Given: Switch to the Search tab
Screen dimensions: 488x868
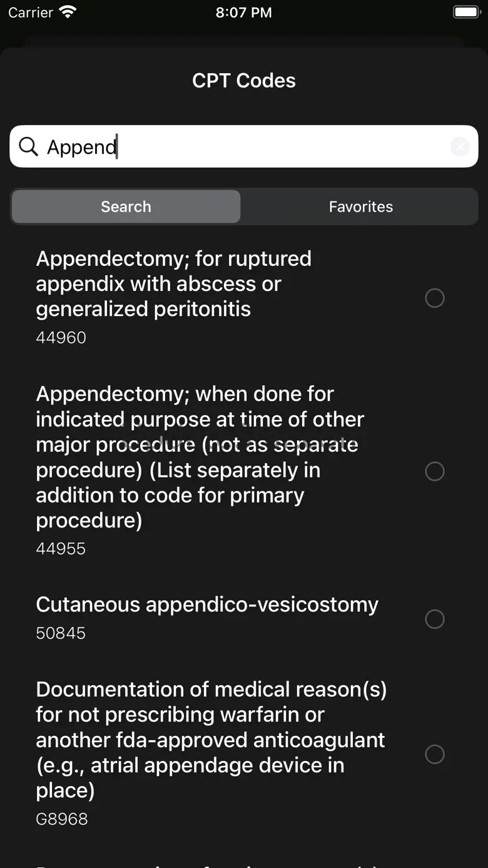Looking at the screenshot, I should pyautogui.click(x=126, y=207).
